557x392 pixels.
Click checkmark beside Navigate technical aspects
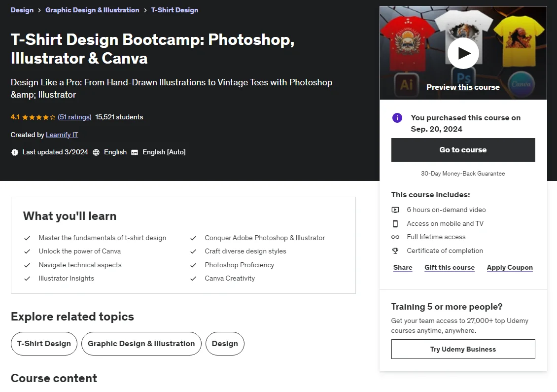pos(27,265)
